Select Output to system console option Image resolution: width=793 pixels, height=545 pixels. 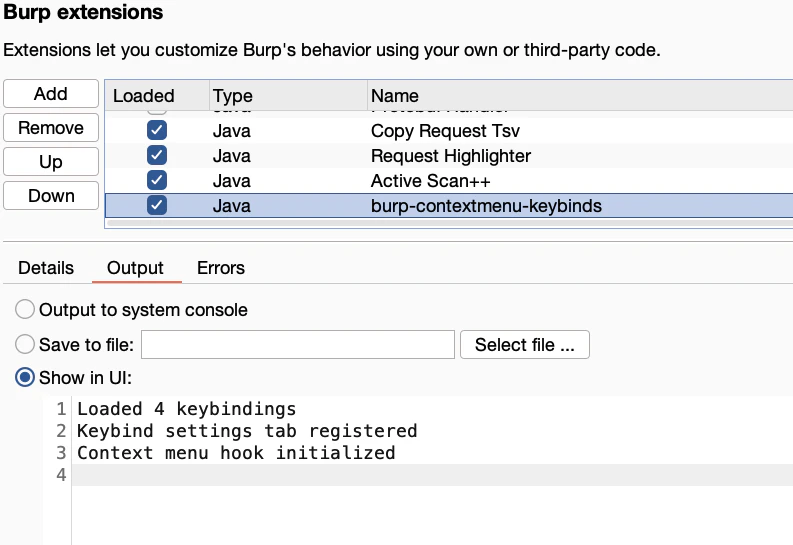(25, 310)
